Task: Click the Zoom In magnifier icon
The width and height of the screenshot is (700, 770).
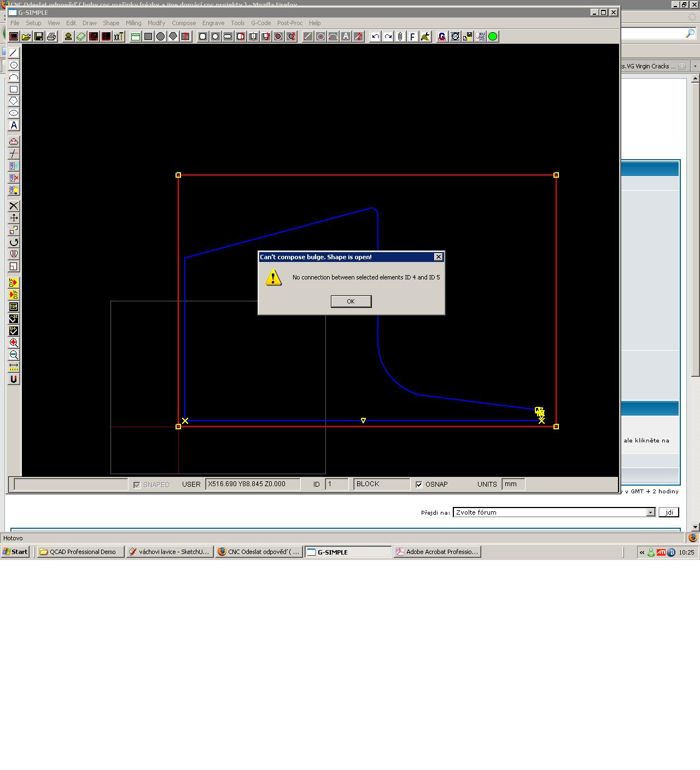Action: point(14,343)
